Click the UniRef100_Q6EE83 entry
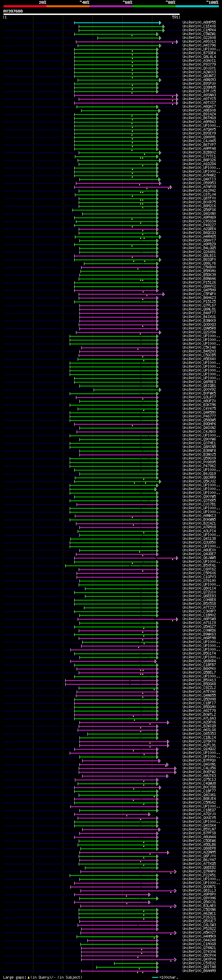 tap(199, 596)
